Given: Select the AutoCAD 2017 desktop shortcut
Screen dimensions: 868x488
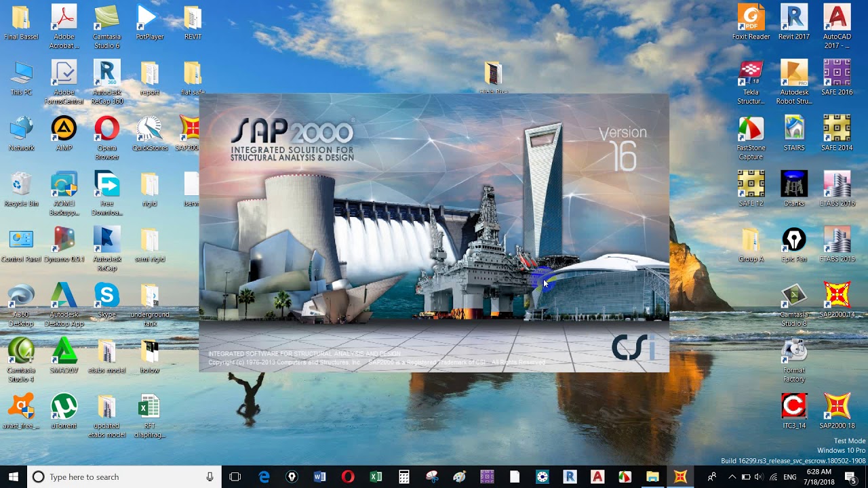Looking at the screenshot, I should point(837,26).
